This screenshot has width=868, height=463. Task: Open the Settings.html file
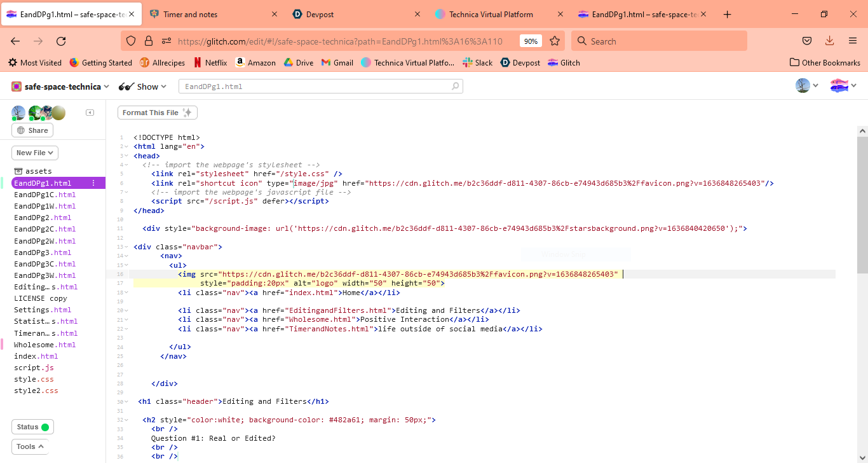[43, 310]
